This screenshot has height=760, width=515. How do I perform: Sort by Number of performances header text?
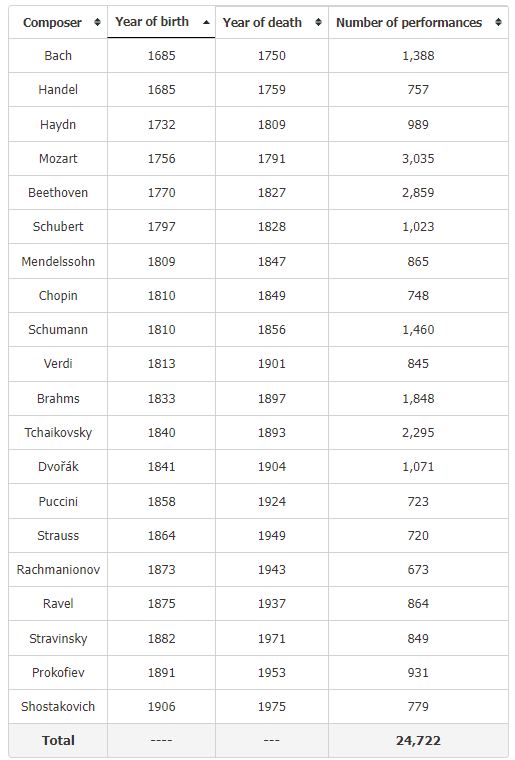click(x=409, y=23)
